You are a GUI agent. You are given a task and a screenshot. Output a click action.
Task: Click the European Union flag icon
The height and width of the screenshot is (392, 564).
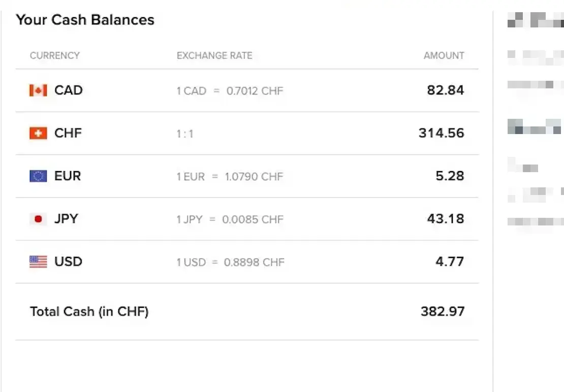[x=38, y=176]
